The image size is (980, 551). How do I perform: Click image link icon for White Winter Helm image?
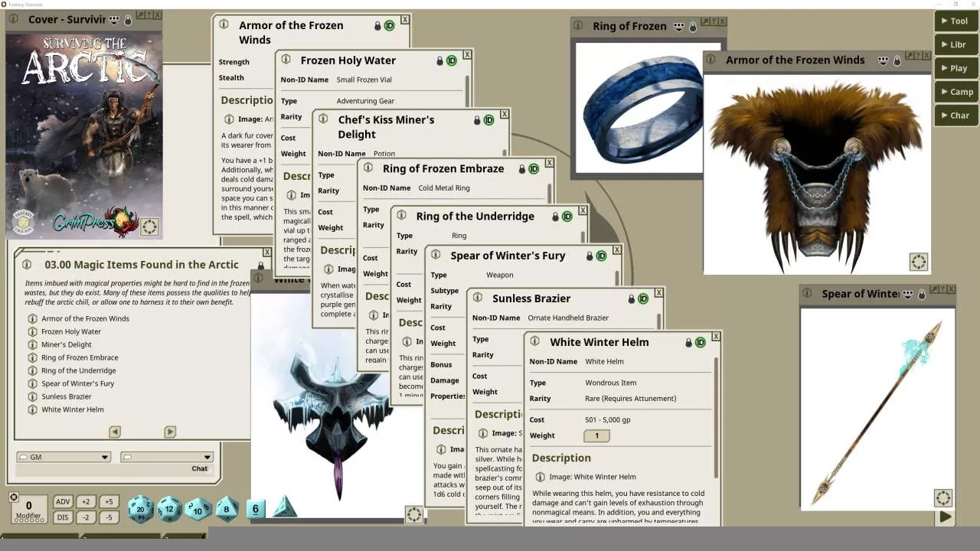(x=540, y=477)
